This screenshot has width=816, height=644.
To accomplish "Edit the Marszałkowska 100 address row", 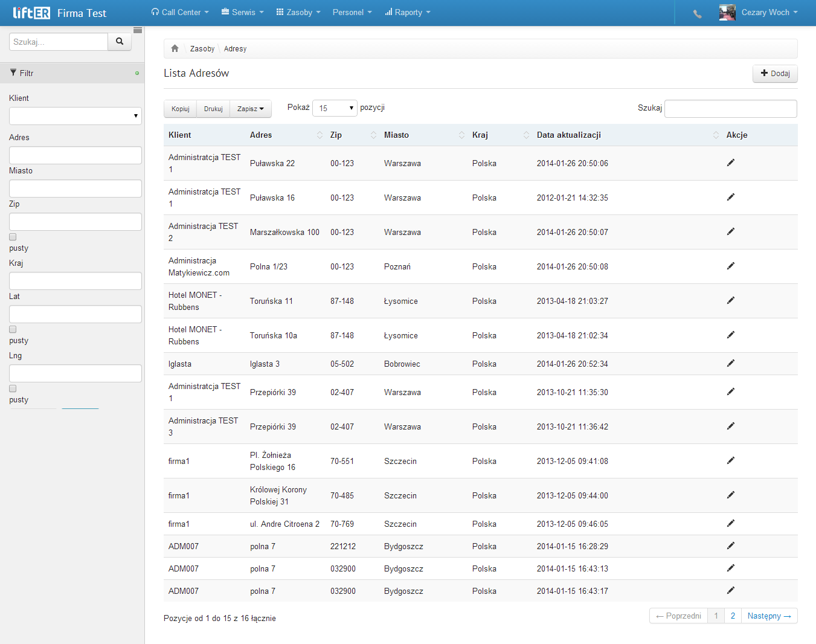I will pyautogui.click(x=731, y=231).
